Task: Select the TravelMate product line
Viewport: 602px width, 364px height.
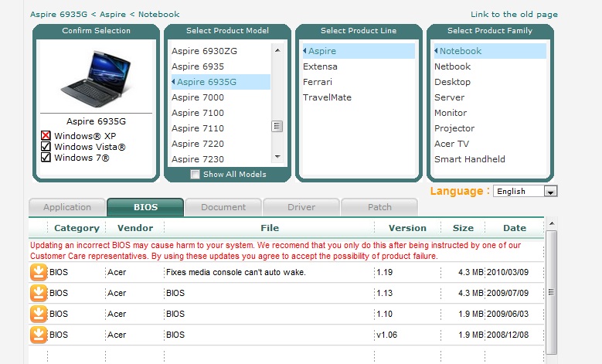Action: pos(359,97)
